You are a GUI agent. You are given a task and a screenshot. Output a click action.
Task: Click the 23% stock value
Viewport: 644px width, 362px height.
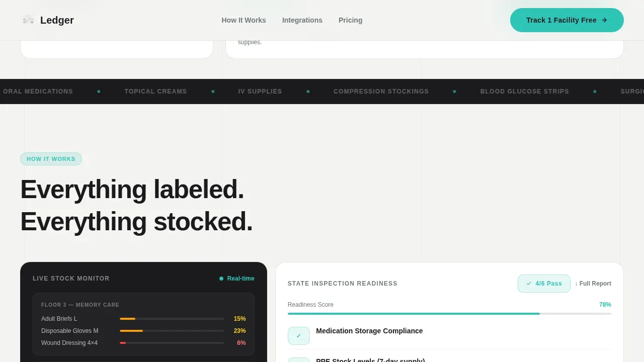239,331
